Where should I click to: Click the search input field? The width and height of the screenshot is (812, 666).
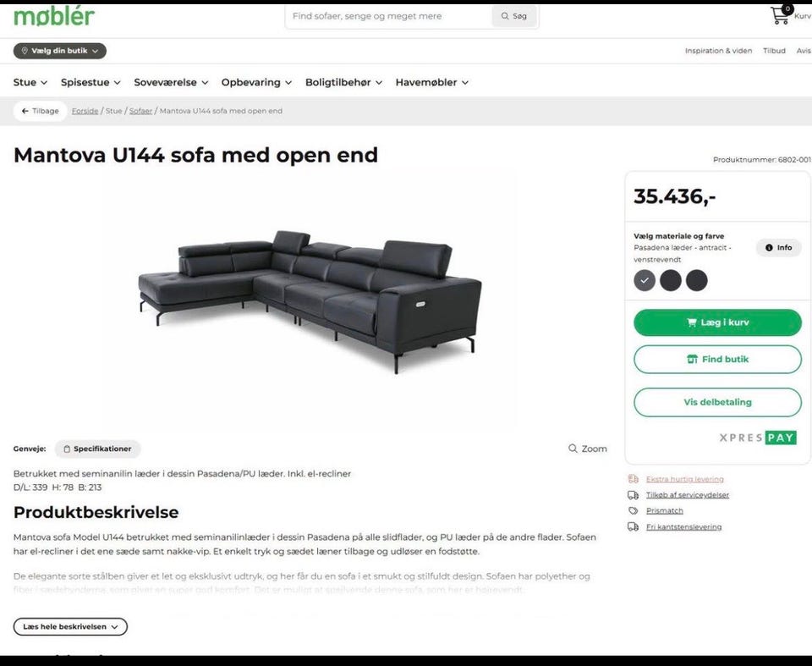pos(388,16)
